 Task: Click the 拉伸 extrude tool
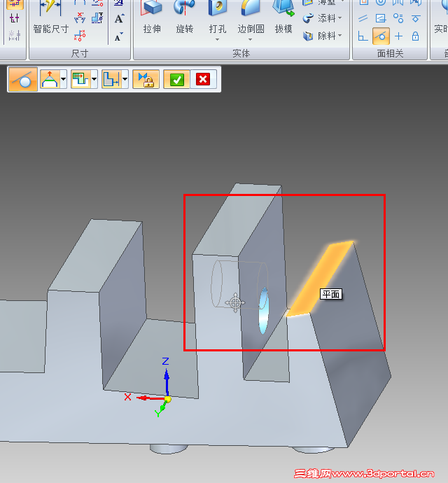152,17
